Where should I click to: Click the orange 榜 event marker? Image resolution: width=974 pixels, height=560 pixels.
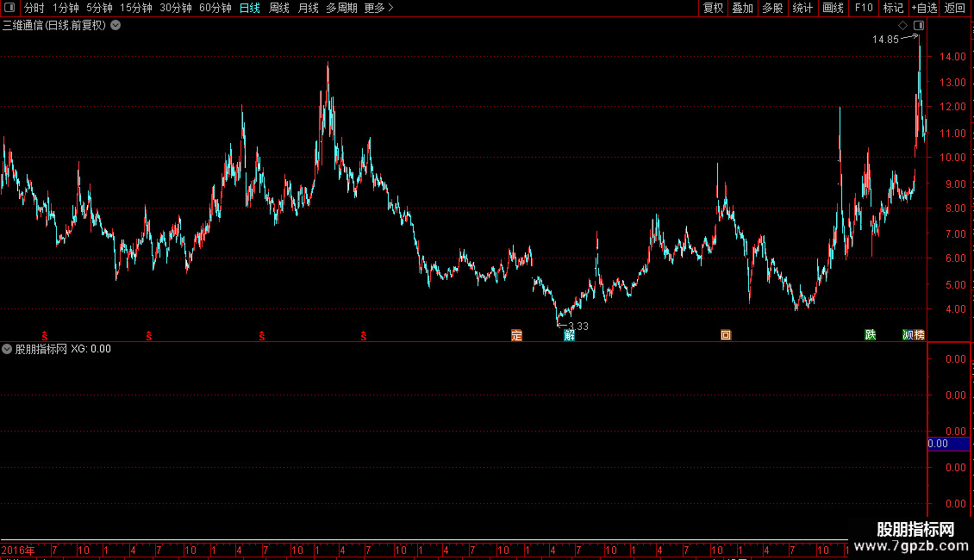pyautogui.click(x=920, y=335)
